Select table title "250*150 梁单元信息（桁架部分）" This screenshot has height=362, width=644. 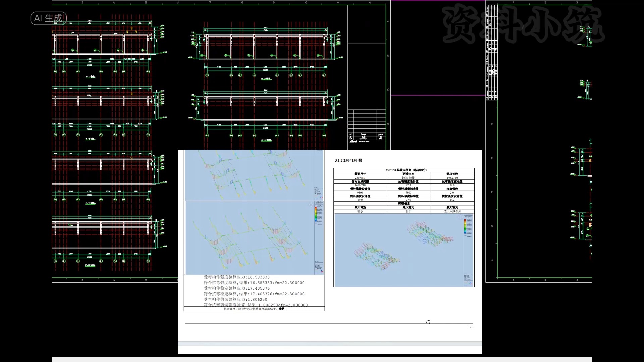click(406, 170)
